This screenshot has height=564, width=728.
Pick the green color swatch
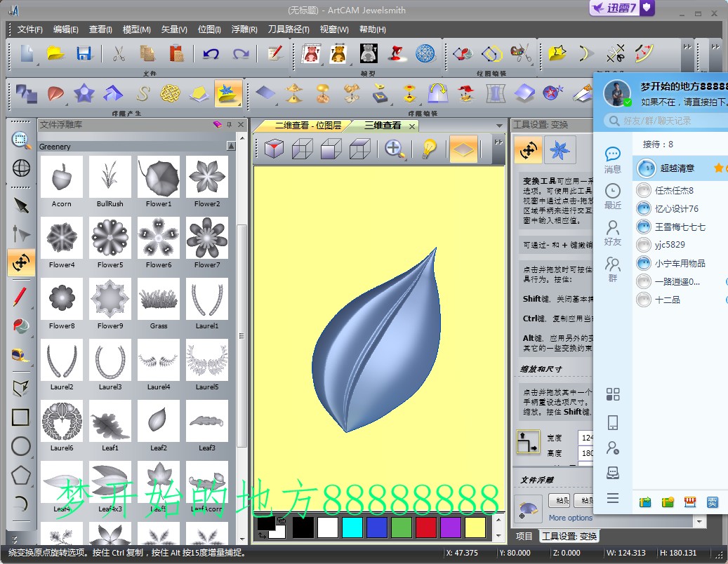[x=401, y=528]
